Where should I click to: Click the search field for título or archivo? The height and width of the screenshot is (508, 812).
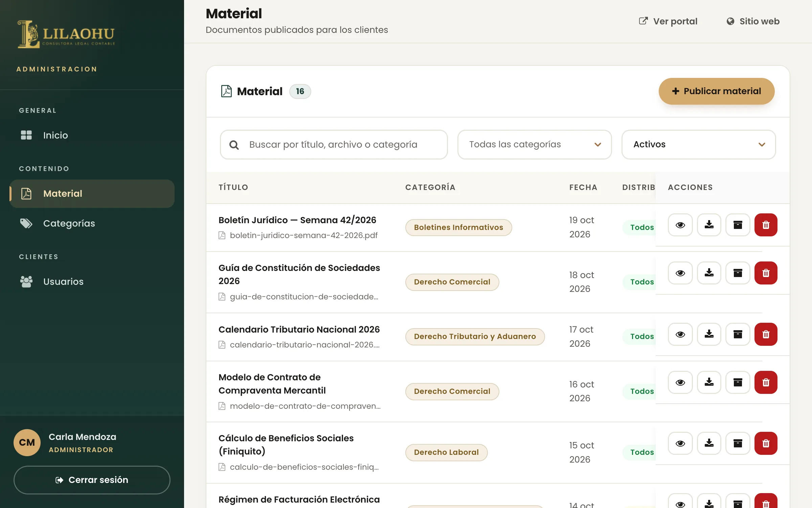[334, 145]
